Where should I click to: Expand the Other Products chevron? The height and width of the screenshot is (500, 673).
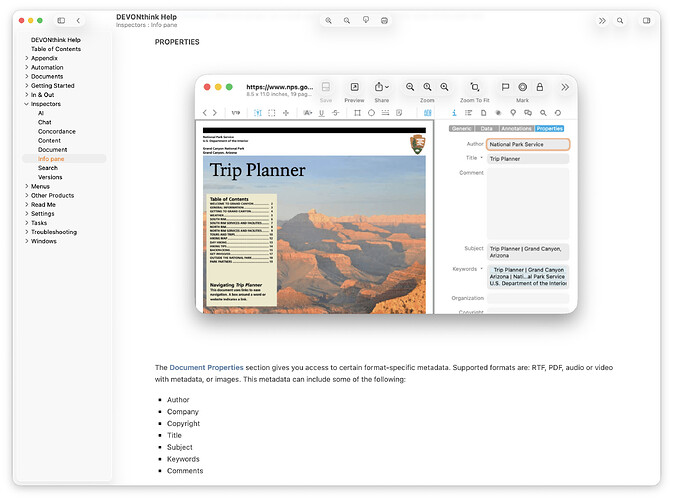point(27,195)
